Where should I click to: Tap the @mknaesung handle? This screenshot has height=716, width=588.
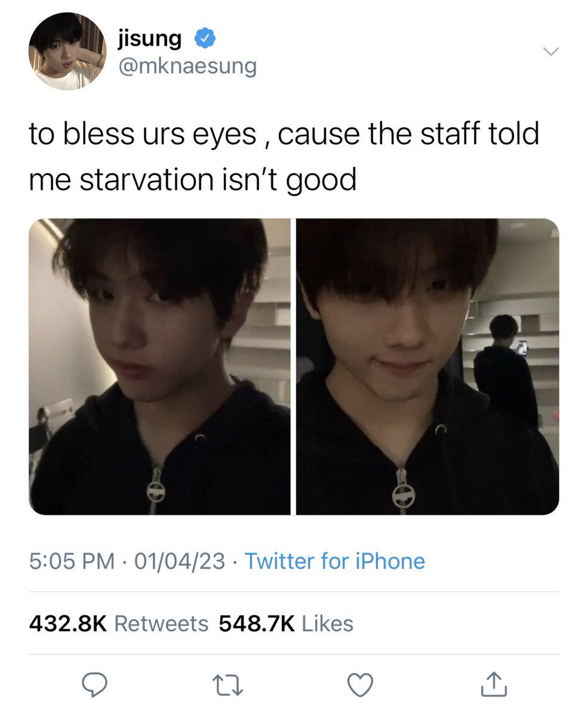point(187,66)
